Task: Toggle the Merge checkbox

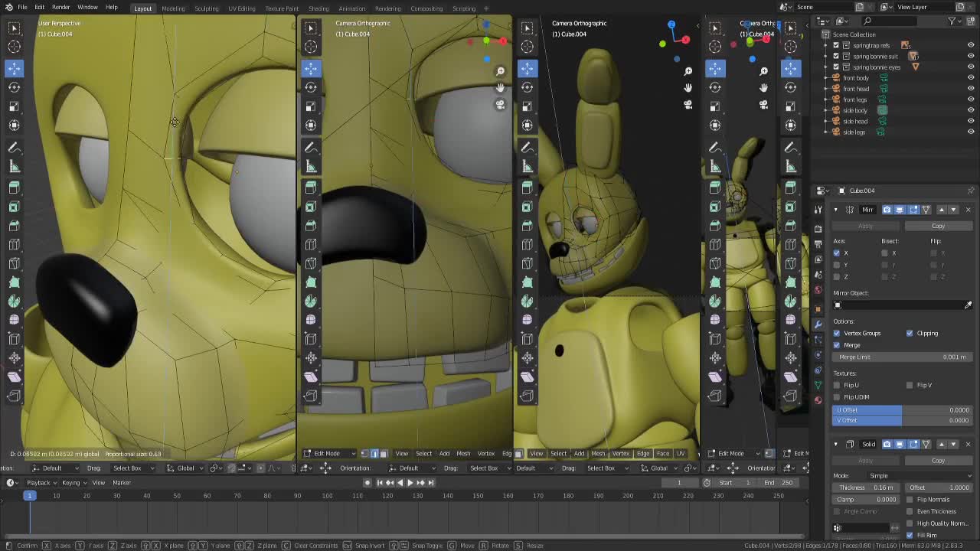Action: click(837, 345)
